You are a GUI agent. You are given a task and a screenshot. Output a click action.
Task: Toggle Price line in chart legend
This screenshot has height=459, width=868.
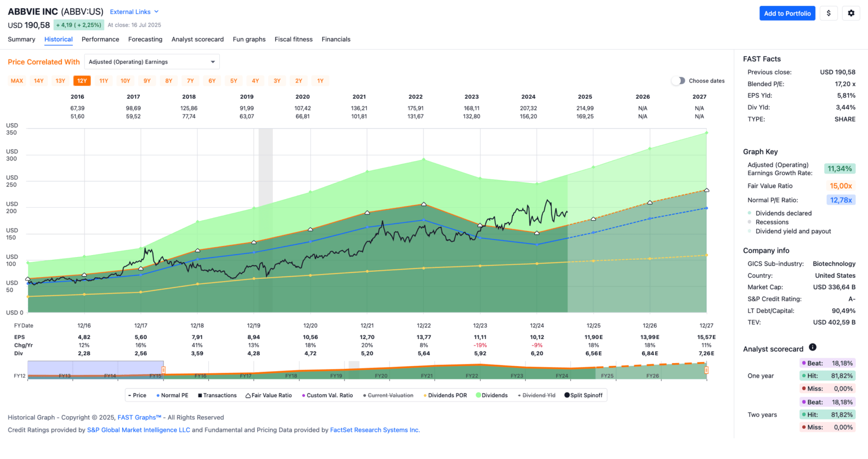(137, 396)
